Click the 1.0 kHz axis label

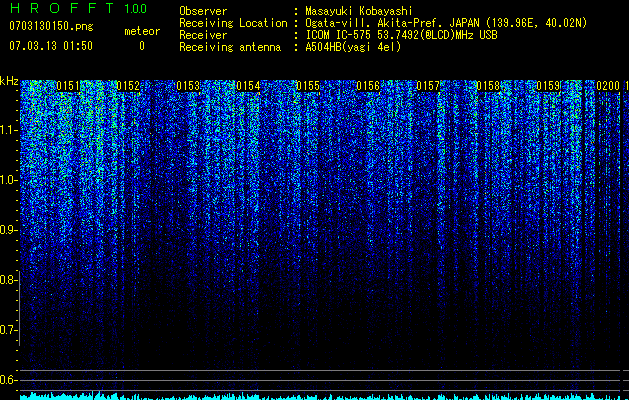click(8, 180)
